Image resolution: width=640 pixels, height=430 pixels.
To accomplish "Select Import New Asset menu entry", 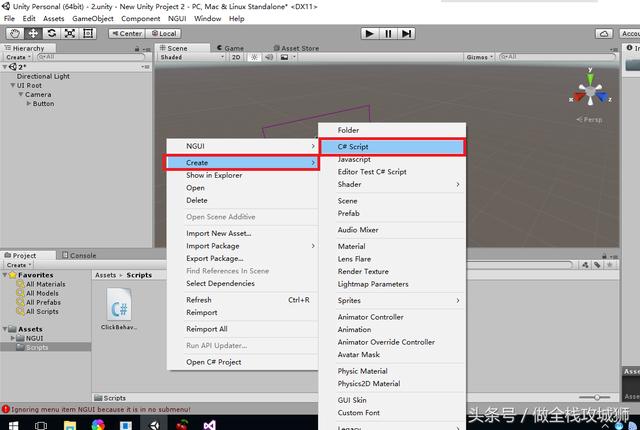I will (x=242, y=233).
